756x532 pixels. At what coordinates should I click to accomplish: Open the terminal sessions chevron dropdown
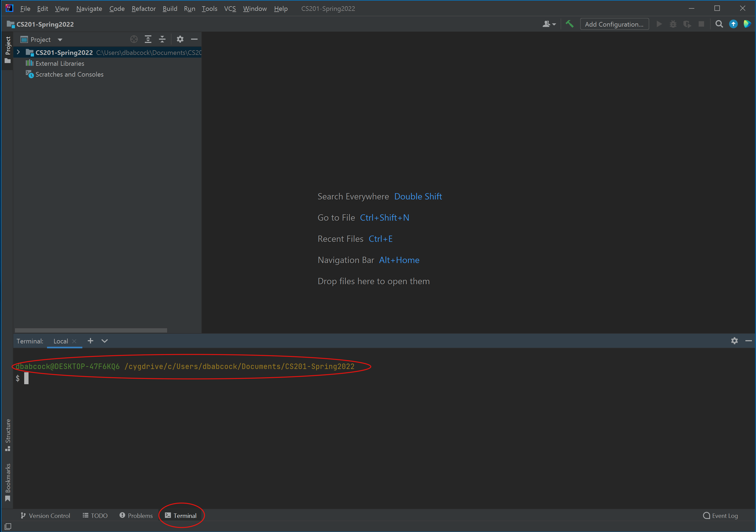104,341
